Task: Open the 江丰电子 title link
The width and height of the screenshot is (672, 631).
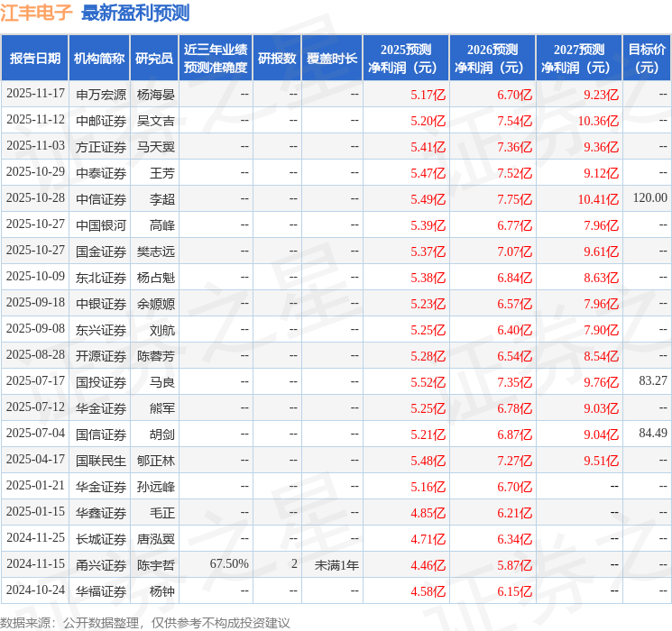Action: [36, 13]
